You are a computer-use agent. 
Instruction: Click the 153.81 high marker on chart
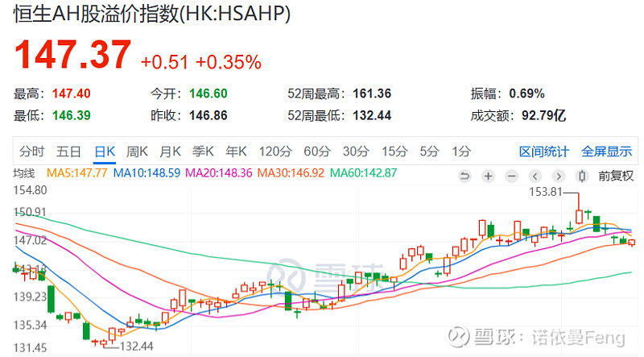click(x=546, y=192)
